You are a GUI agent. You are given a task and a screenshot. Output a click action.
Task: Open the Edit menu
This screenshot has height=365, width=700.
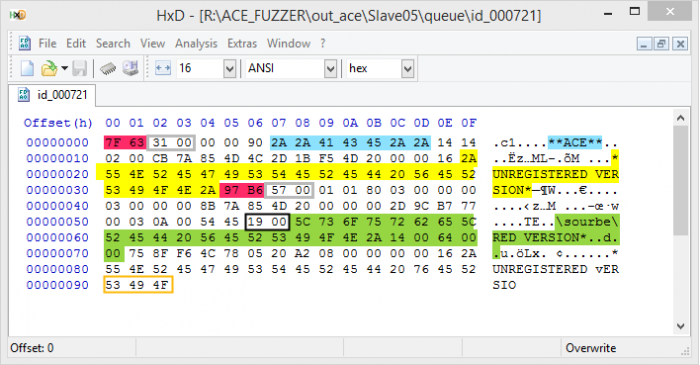(76, 43)
